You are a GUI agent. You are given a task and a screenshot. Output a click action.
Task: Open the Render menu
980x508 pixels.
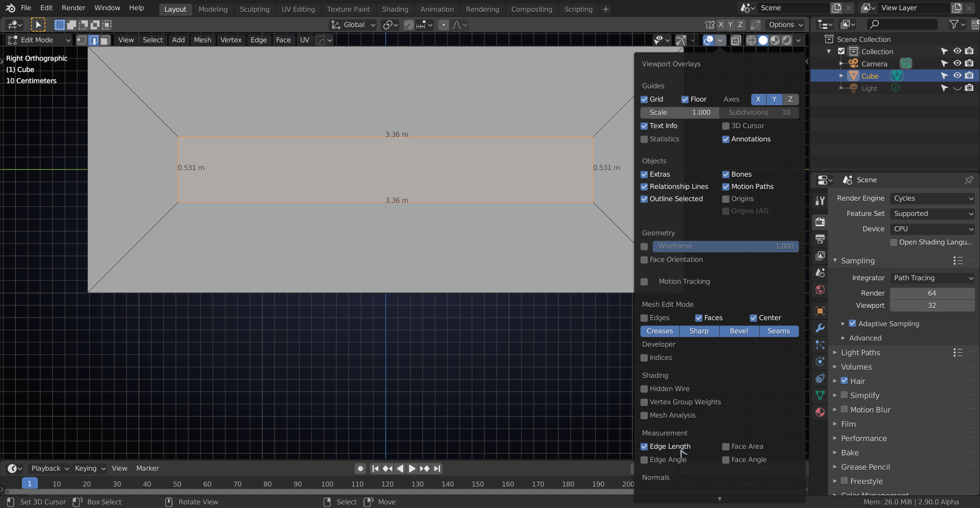pos(73,8)
